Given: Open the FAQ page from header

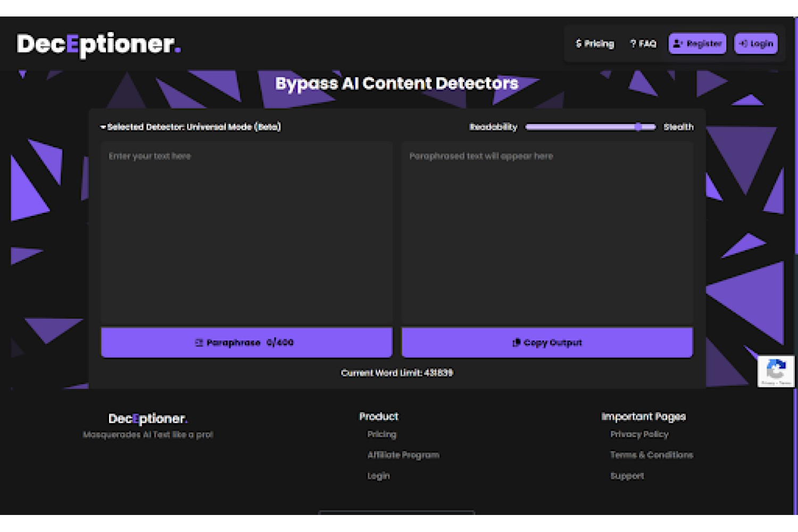Looking at the screenshot, I should point(643,44).
